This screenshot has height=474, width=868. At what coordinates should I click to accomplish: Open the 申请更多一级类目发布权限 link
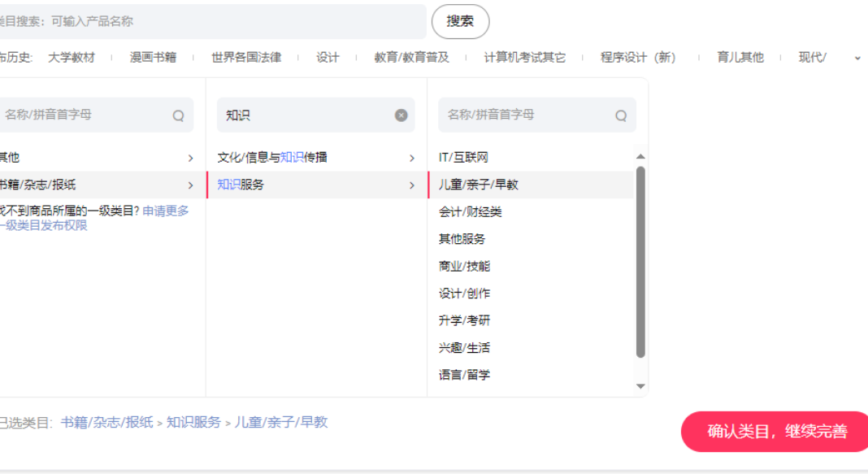pos(166,211)
